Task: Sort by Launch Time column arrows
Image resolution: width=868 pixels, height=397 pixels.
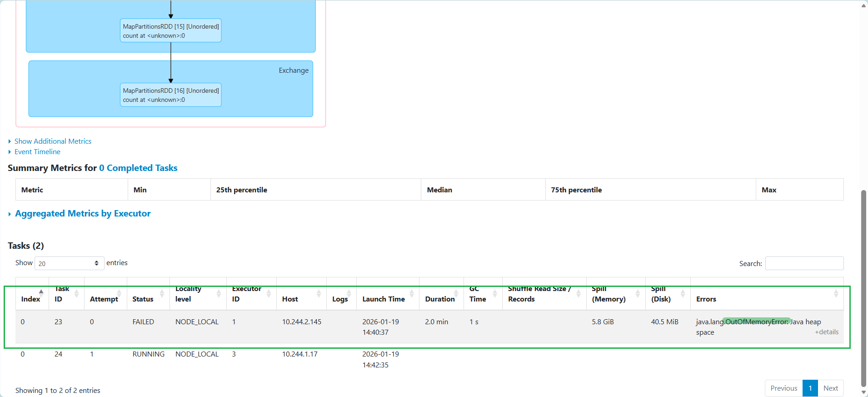Action: point(411,293)
